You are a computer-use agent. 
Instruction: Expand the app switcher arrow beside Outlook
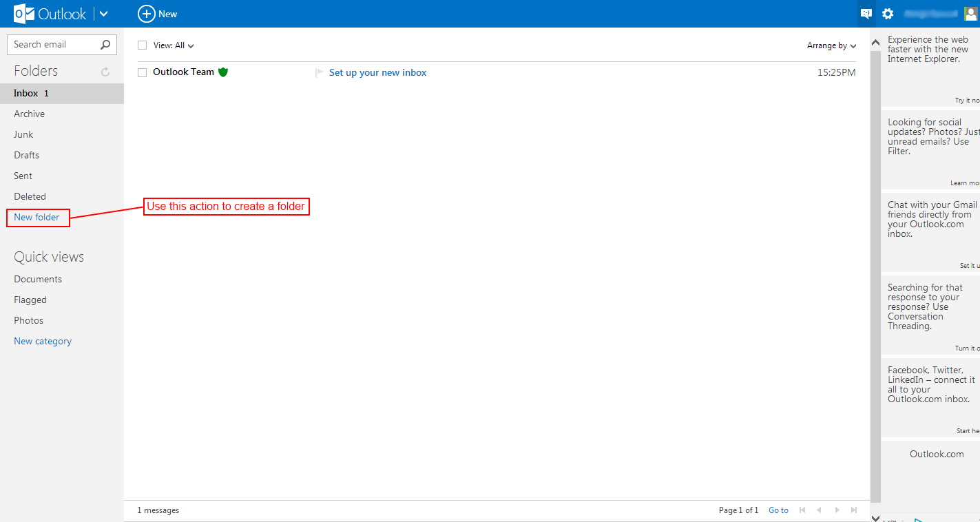click(x=103, y=14)
